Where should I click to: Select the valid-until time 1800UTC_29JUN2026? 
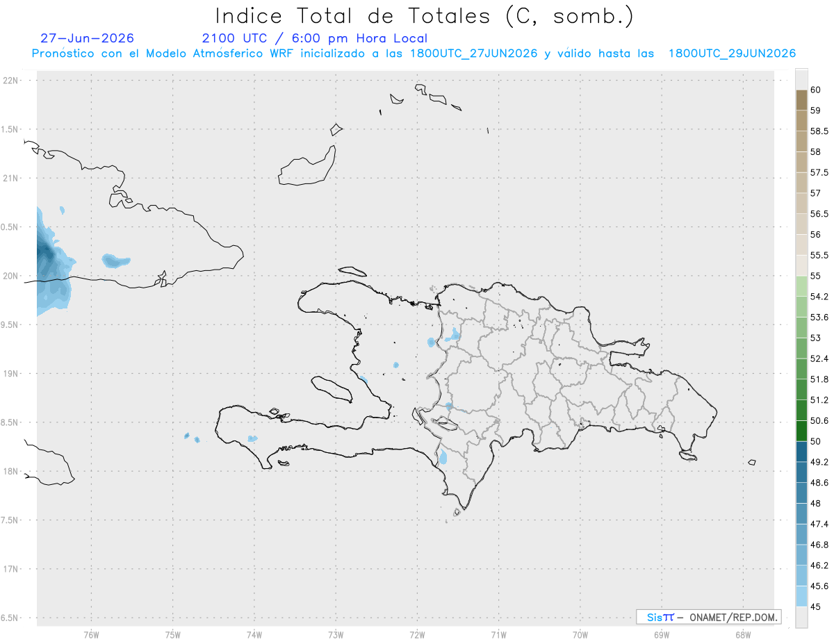pyautogui.click(x=732, y=53)
